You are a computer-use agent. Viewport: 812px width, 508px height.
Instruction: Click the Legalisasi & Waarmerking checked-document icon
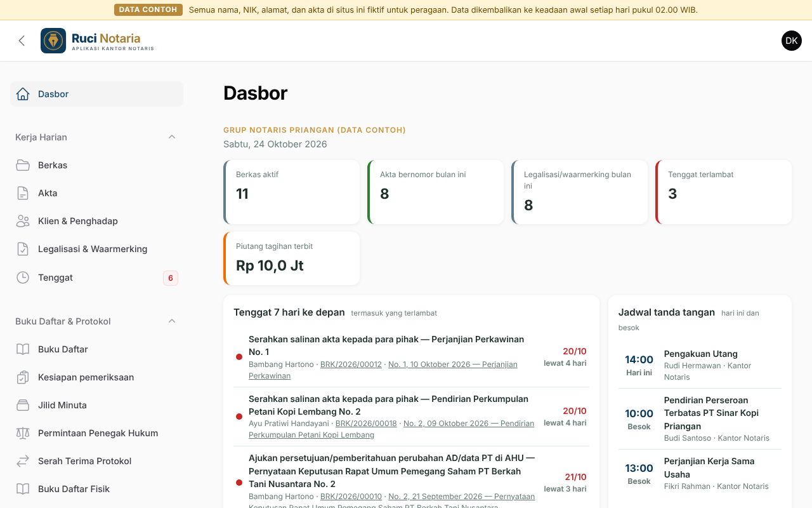click(x=23, y=249)
